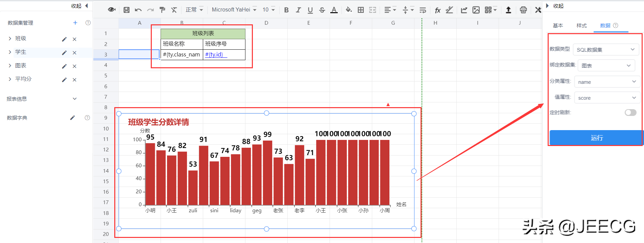
Task: Redo the last action
Action: pyautogui.click(x=150, y=10)
